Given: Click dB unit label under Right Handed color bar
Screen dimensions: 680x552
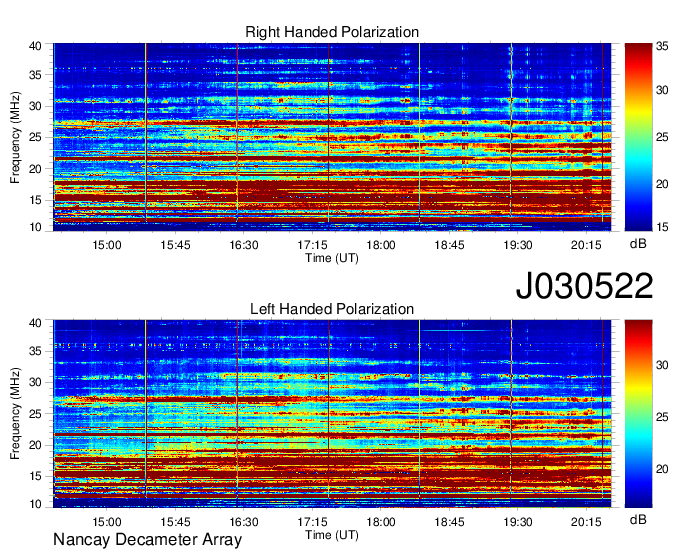Looking at the screenshot, I should point(638,244).
